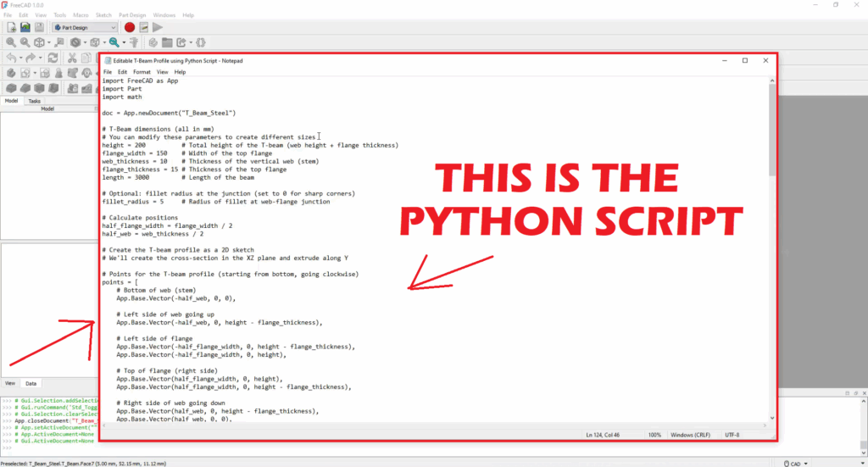Create a new document with toolbar icon
This screenshot has height=467, width=868.
pyautogui.click(x=12, y=27)
